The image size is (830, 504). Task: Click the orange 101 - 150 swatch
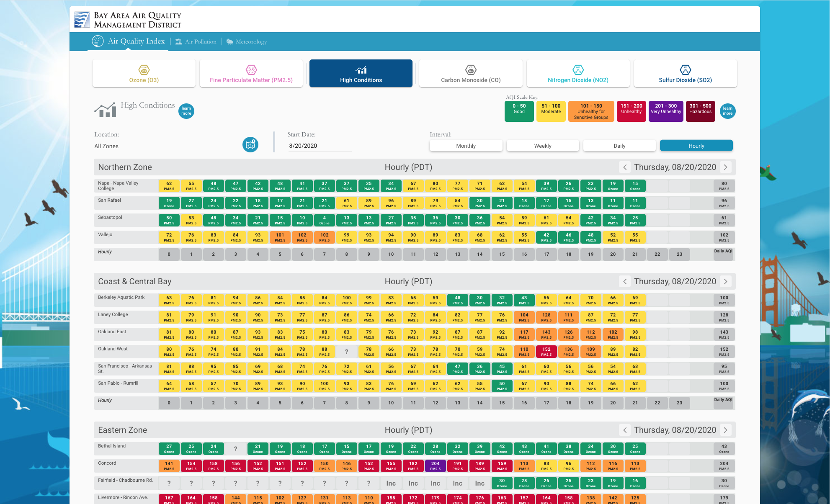tap(591, 111)
